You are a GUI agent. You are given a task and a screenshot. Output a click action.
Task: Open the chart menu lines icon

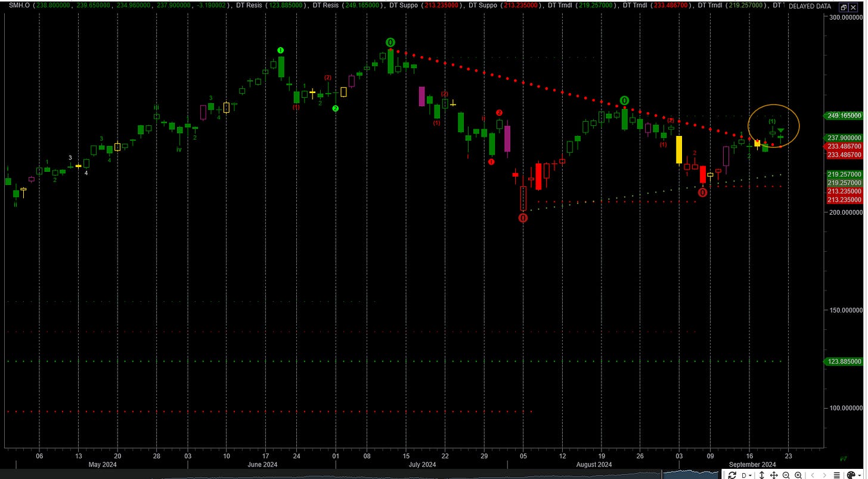click(x=837, y=475)
